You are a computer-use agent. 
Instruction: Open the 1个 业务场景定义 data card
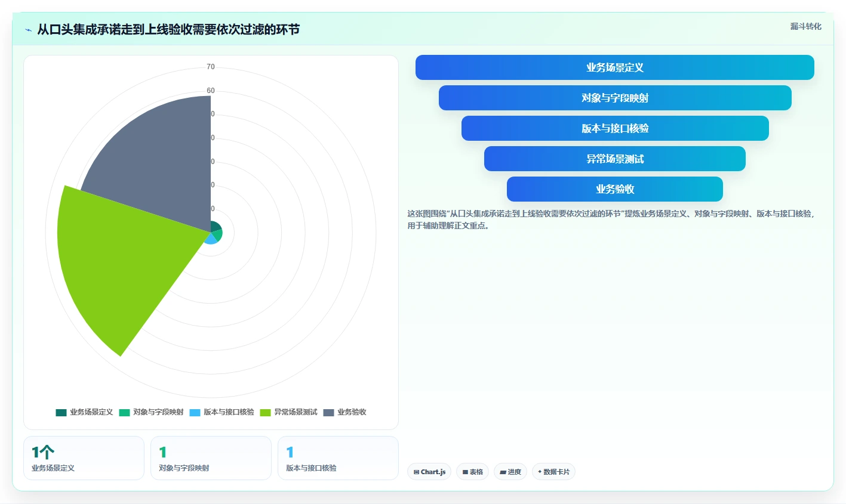84,458
